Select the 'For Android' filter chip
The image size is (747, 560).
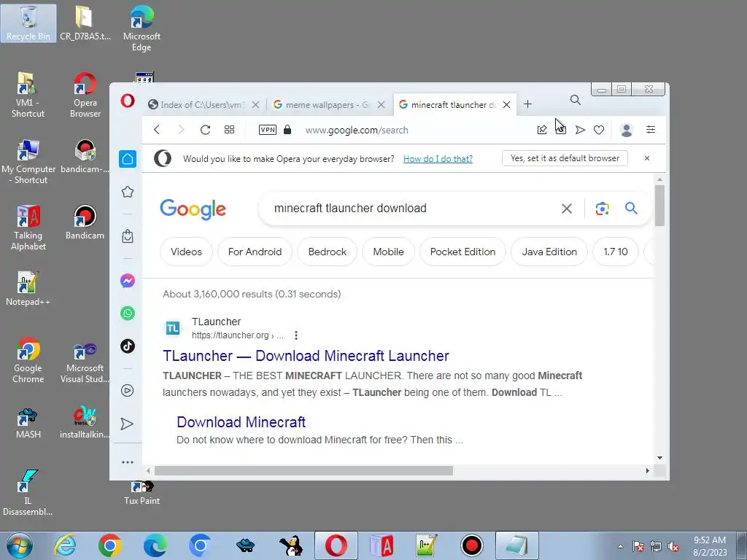(255, 252)
